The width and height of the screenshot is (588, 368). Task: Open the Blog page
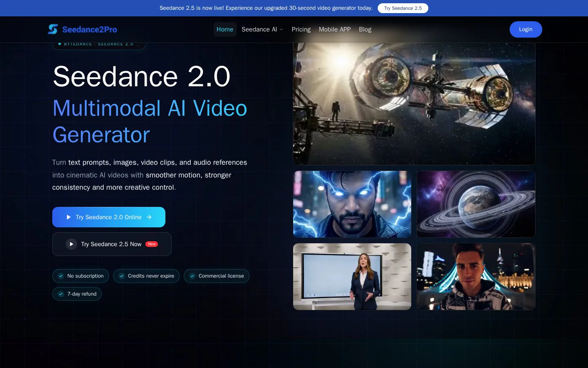click(x=365, y=29)
